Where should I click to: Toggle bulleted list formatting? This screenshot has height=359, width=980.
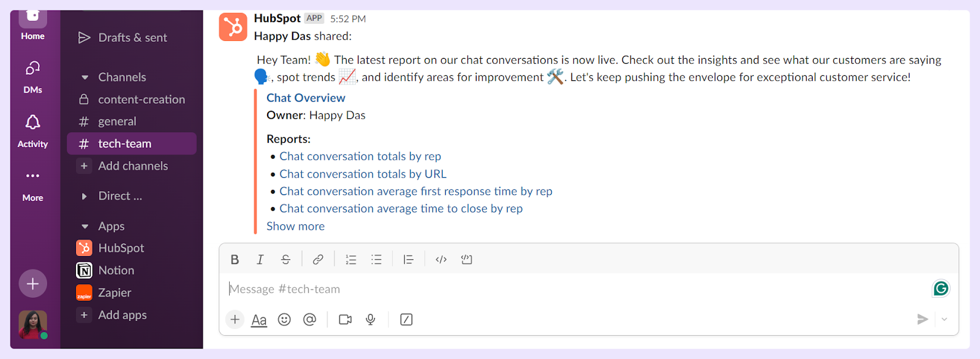point(376,260)
